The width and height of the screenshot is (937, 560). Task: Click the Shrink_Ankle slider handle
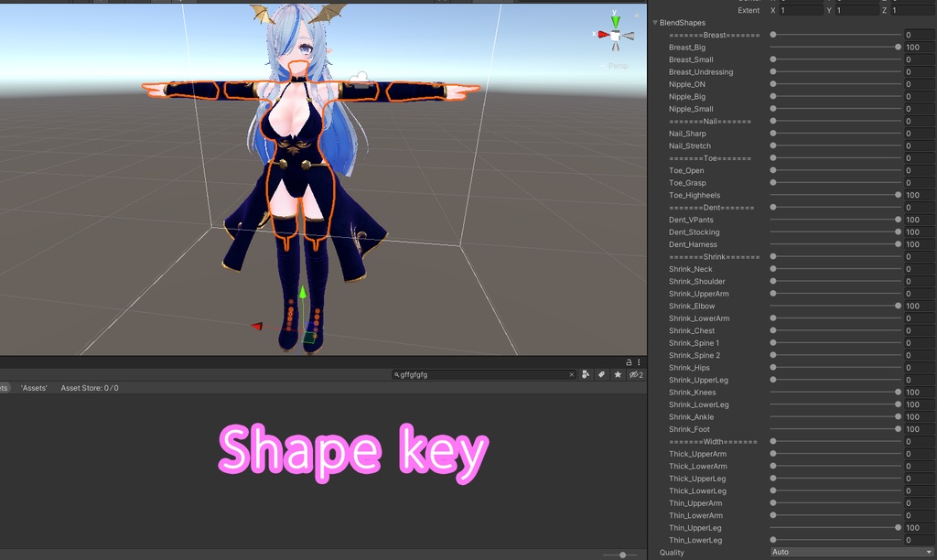898,416
